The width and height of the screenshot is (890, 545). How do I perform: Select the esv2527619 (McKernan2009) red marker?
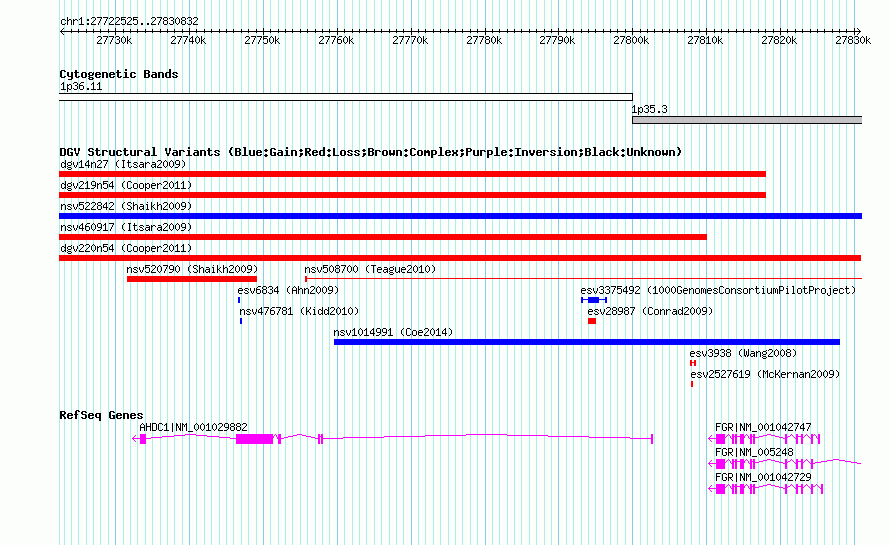point(692,384)
